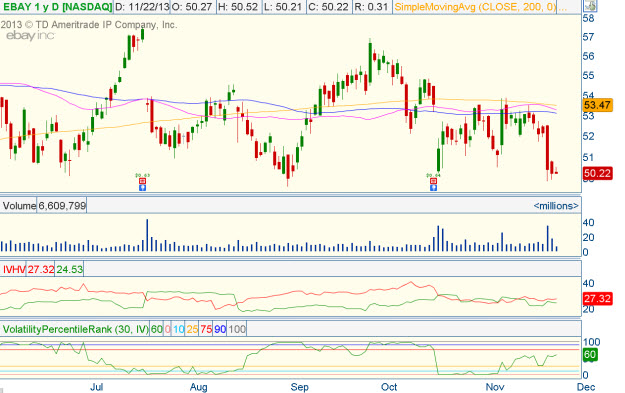The image size is (625, 393).
Task: Click the 56 price axis label
Action: [588, 56]
